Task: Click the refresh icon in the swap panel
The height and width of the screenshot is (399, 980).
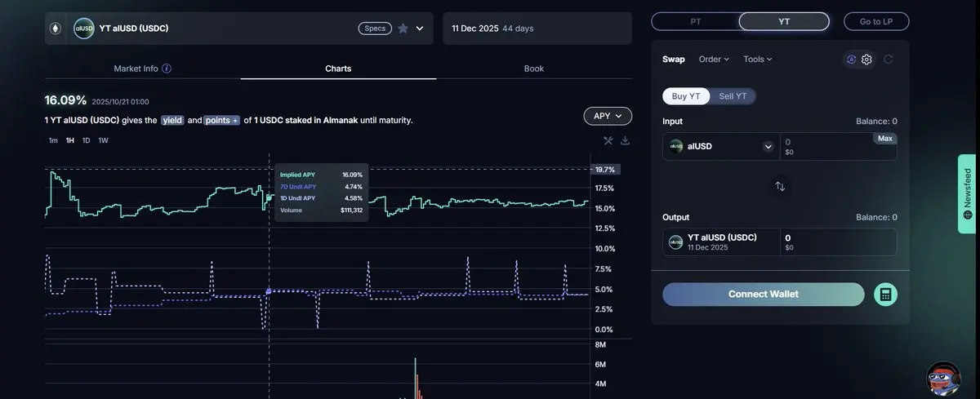Action: pyautogui.click(x=888, y=60)
